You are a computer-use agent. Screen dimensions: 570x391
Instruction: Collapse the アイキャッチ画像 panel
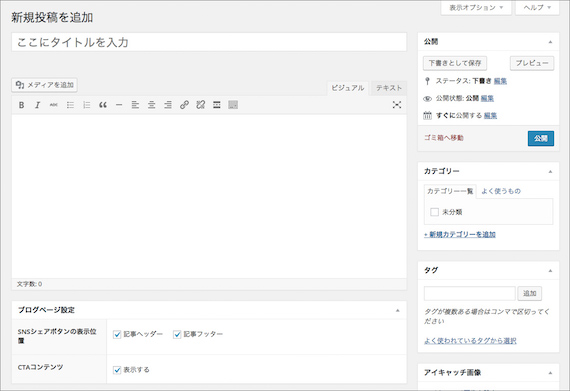coord(550,373)
